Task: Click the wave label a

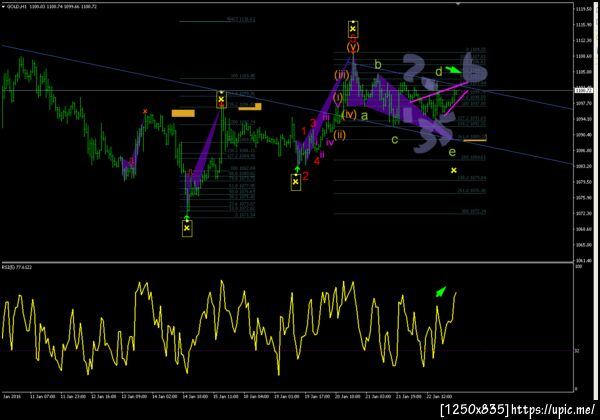Action: [364, 116]
